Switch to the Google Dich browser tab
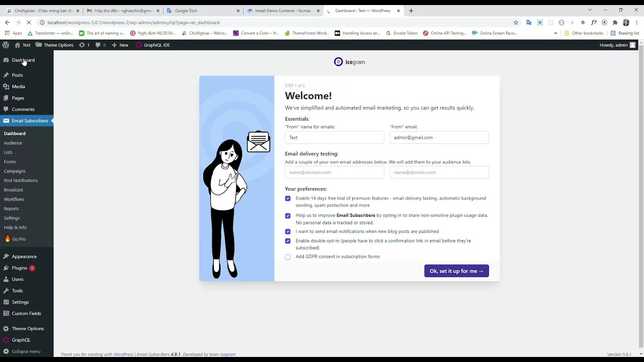This screenshot has width=644, height=362. 203,11
